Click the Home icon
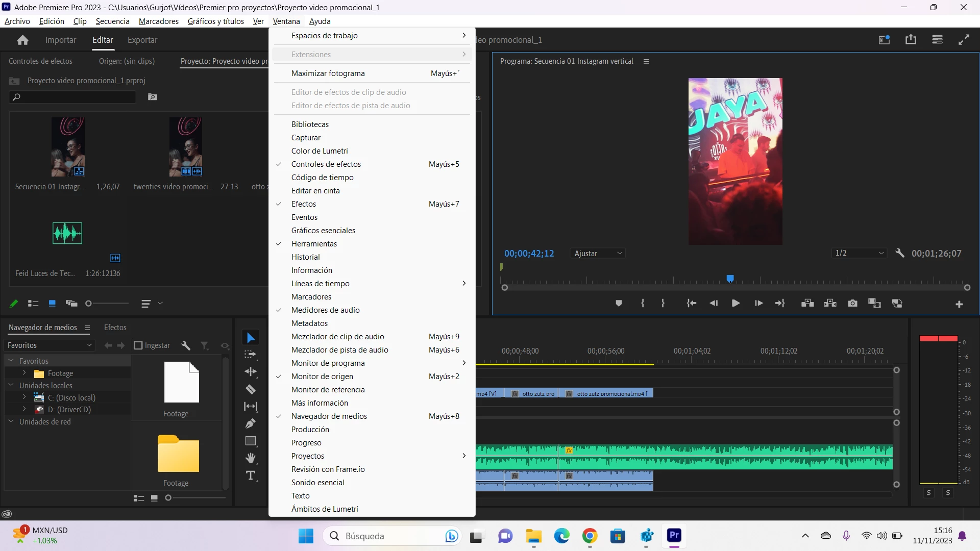The width and height of the screenshot is (980, 551). pos(22,40)
